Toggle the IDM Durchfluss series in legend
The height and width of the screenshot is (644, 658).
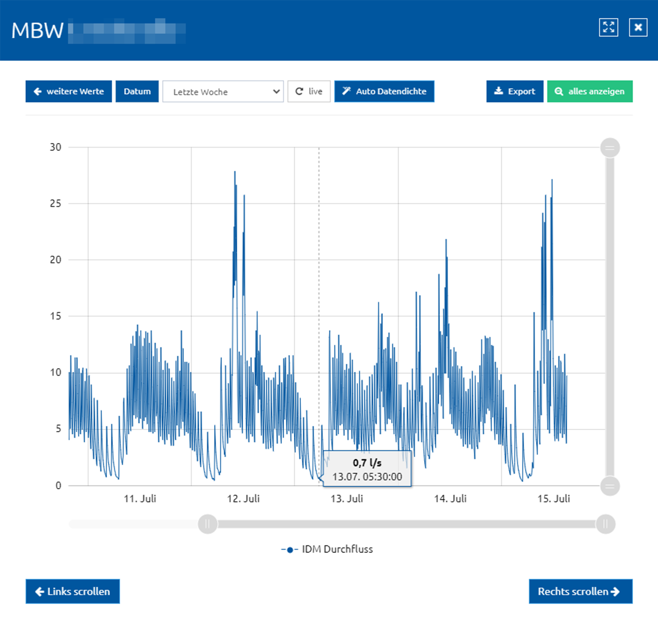coord(327,549)
